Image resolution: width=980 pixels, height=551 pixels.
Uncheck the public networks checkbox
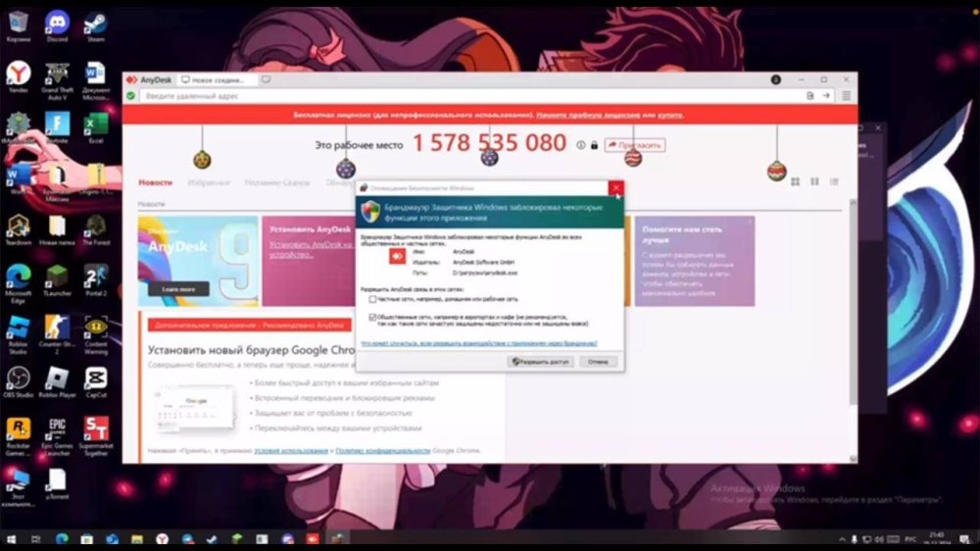click(x=372, y=317)
